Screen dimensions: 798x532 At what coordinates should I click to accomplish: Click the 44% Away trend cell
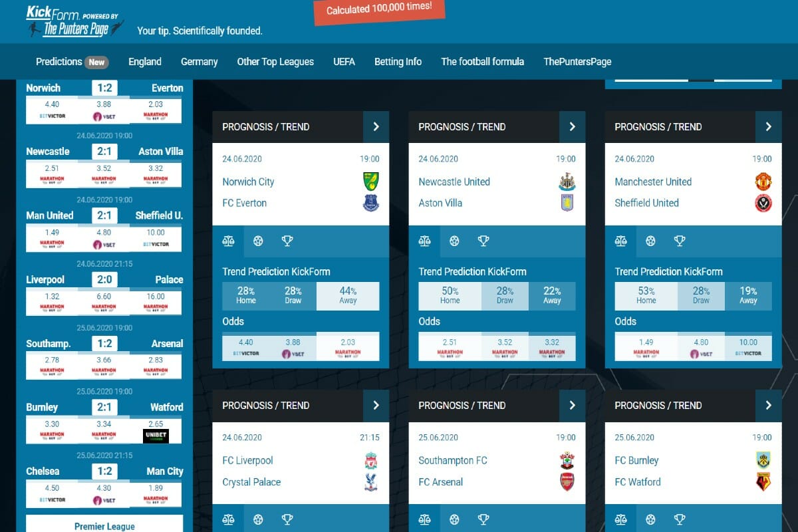click(x=348, y=296)
